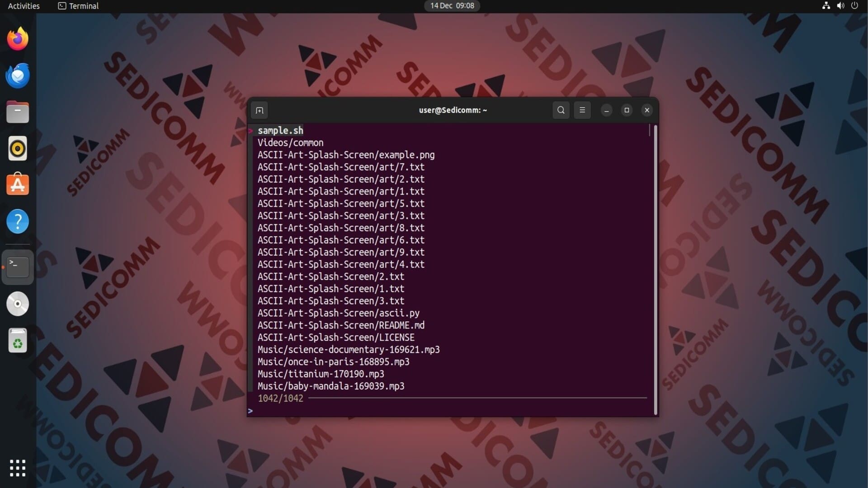The height and width of the screenshot is (488, 868).
Task: Select ASCII-Art-Splash-Screen/README.md entry
Action: coord(341,325)
